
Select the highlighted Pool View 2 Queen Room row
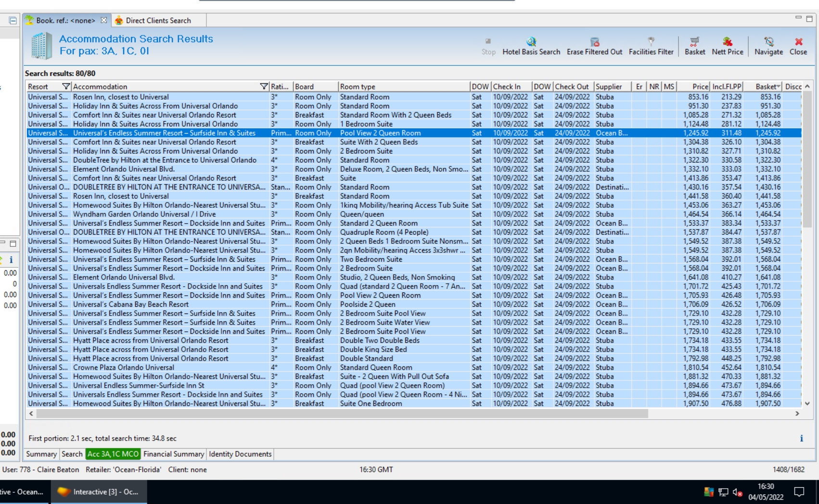[x=414, y=133]
